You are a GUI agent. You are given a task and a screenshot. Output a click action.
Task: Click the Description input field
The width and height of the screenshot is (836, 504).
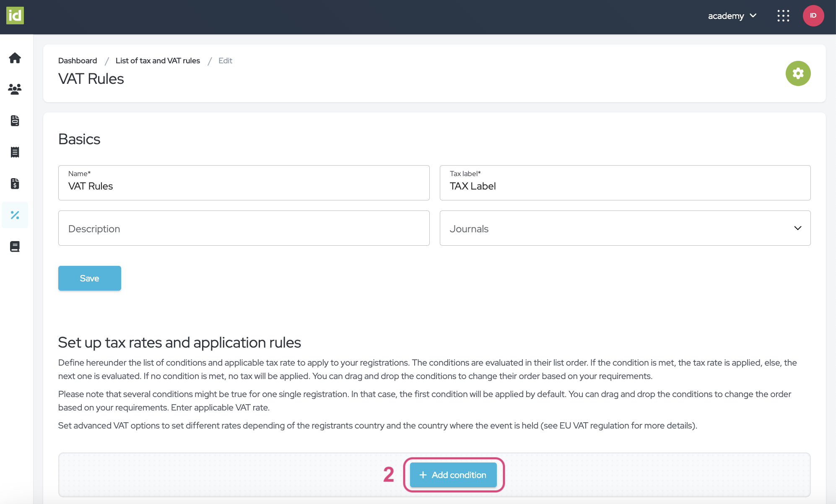tap(244, 228)
